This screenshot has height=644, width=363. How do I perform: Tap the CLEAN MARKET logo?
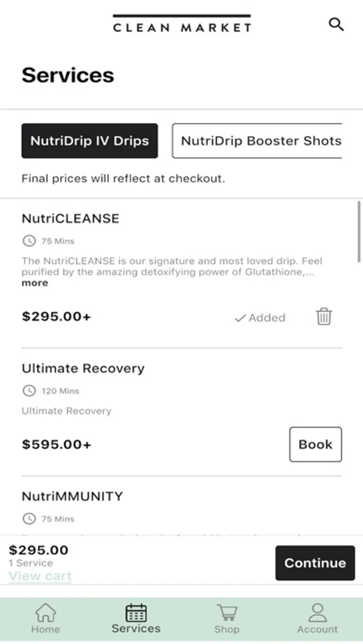pos(182,25)
